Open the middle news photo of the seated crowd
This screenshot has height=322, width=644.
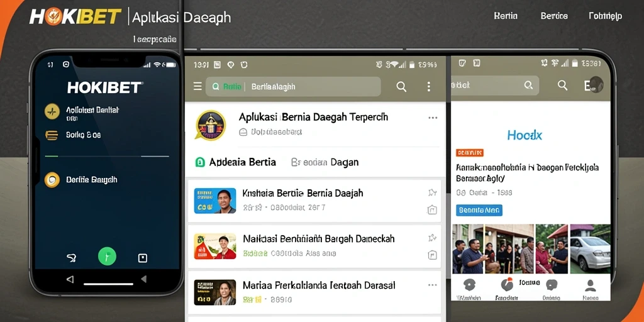[509, 248]
